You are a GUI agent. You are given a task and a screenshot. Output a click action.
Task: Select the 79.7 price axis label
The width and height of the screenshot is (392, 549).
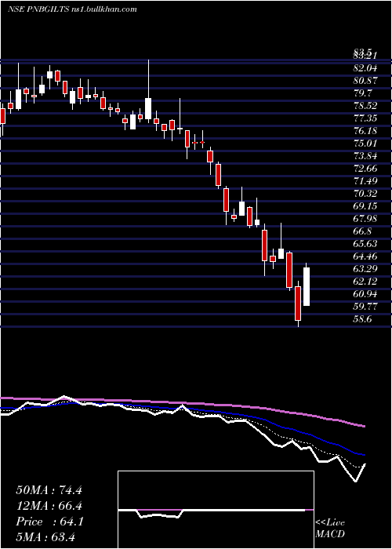pyautogui.click(x=362, y=93)
